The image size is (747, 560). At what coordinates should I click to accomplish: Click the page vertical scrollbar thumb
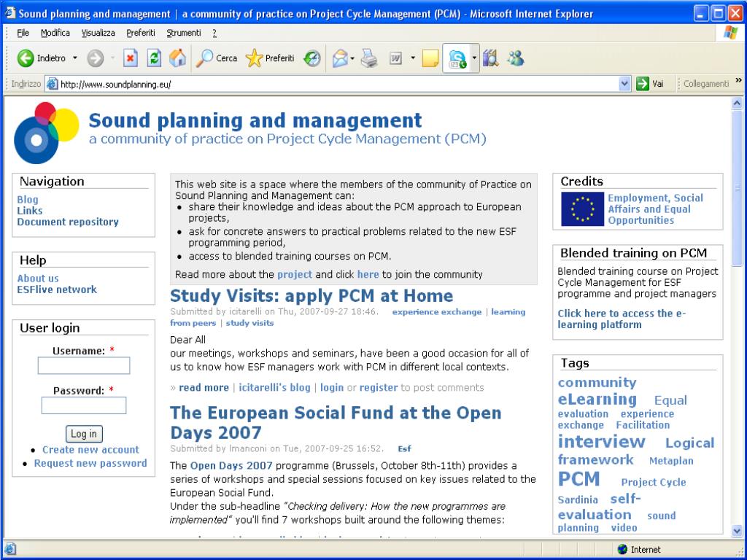click(x=737, y=187)
